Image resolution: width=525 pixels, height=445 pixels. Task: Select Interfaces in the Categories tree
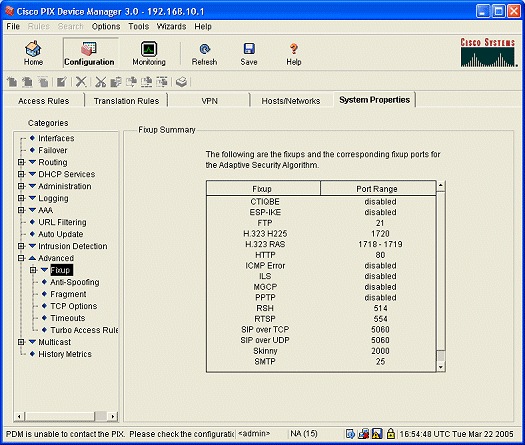pyautogui.click(x=56, y=138)
